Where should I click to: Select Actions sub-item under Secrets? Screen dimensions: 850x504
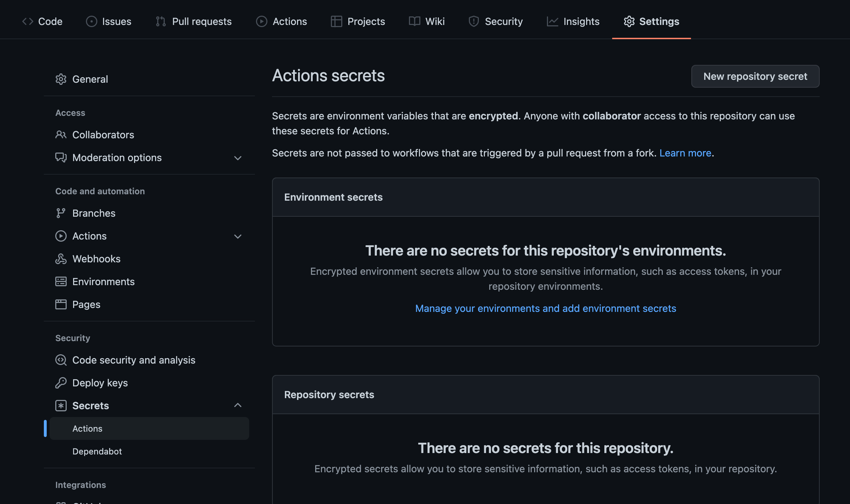click(x=87, y=428)
